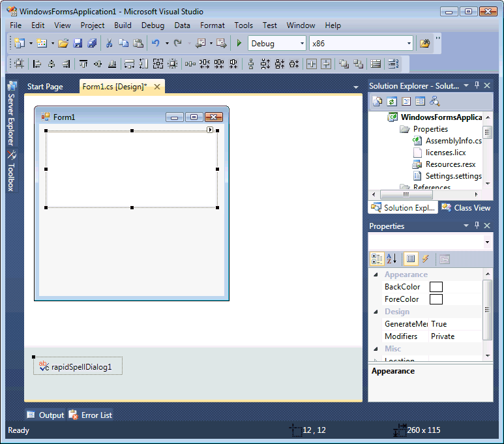Open the Error List tab
This screenshot has height=444, width=504.
(x=91, y=415)
